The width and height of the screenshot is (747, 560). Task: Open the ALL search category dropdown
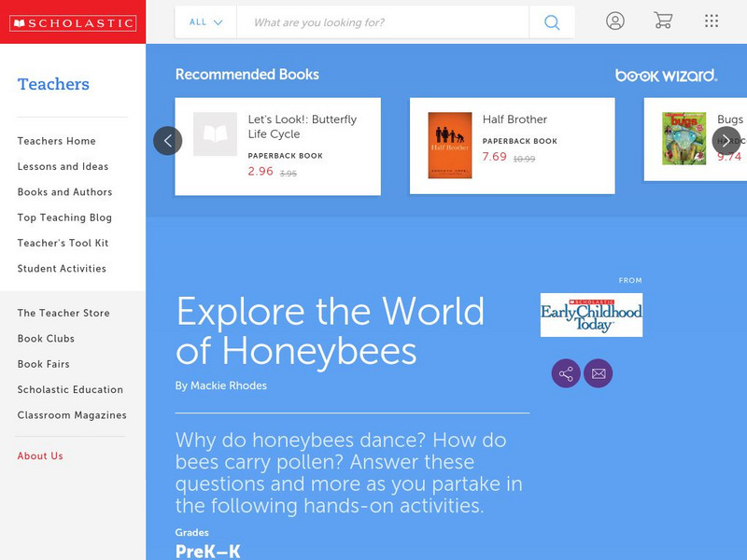click(x=205, y=21)
